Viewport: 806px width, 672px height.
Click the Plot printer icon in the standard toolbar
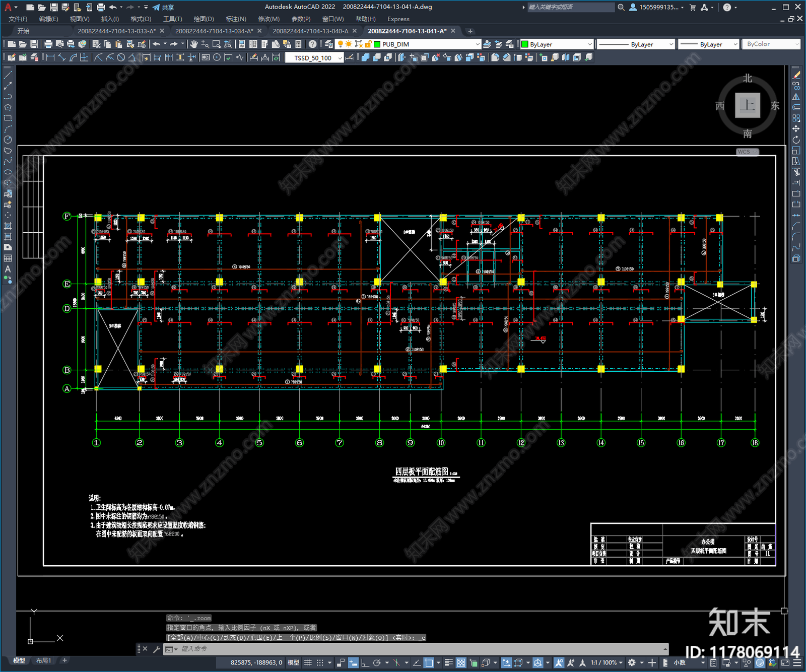pos(48,44)
